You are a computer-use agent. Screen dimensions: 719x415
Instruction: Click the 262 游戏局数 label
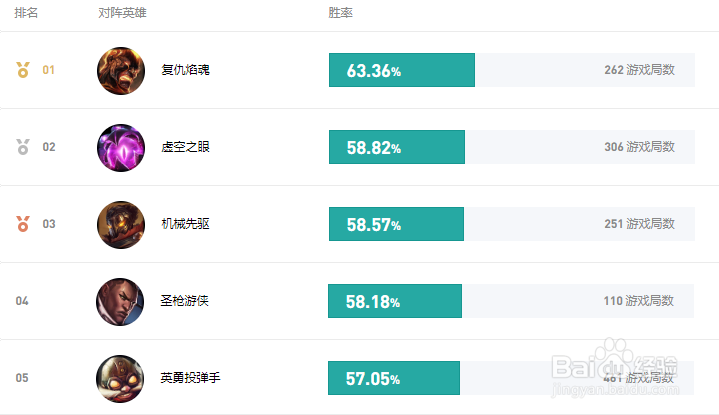[x=639, y=70]
